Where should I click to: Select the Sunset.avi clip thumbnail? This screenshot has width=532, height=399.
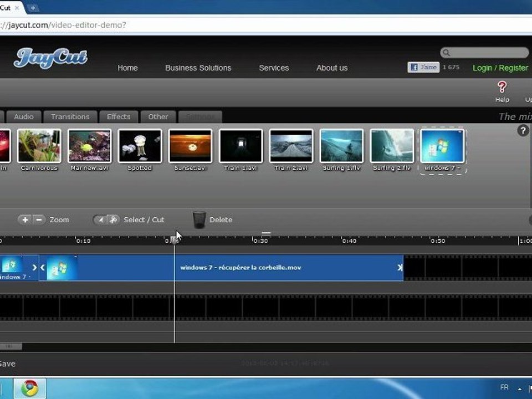point(190,146)
